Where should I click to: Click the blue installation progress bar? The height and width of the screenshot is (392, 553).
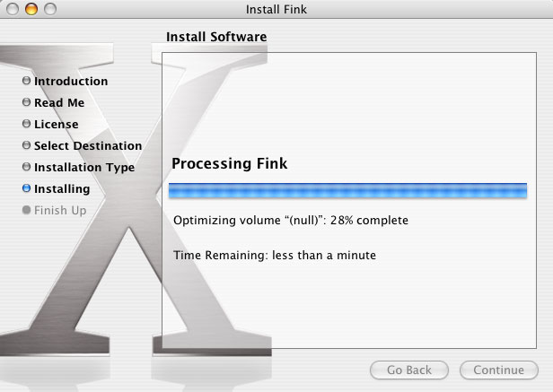347,191
